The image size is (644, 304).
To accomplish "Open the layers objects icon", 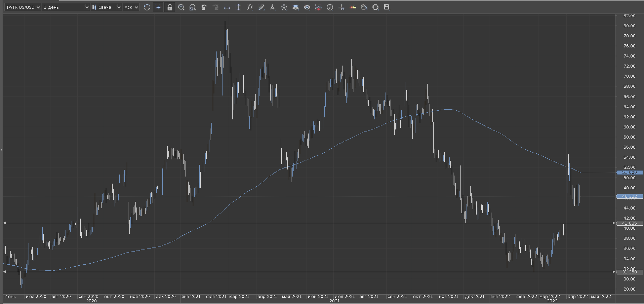I will tap(295, 7).
